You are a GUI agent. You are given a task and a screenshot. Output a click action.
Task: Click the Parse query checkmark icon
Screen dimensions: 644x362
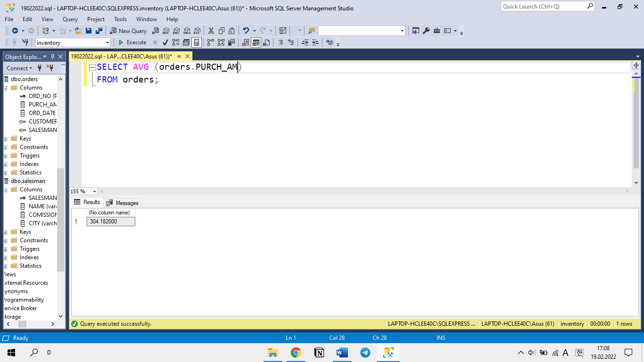click(x=165, y=42)
